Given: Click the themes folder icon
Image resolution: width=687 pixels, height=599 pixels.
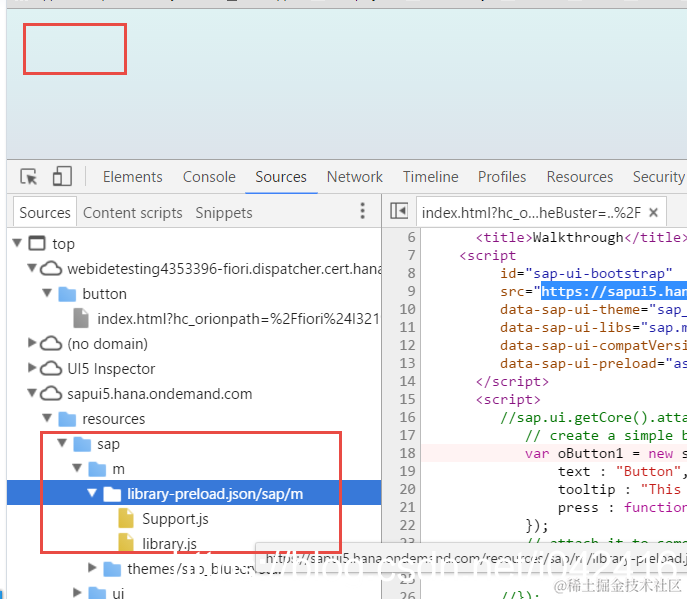Looking at the screenshot, I should pos(112,569).
